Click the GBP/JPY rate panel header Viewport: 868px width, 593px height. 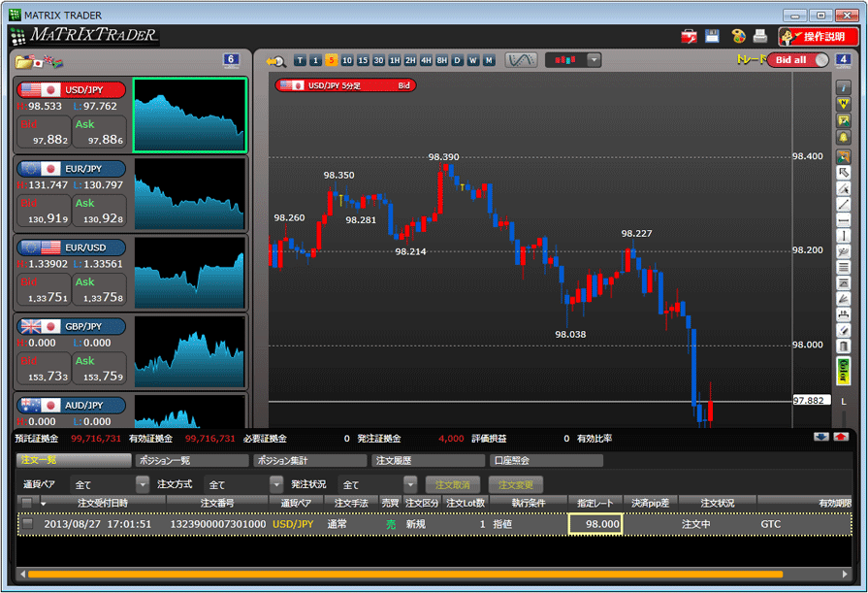click(72, 326)
